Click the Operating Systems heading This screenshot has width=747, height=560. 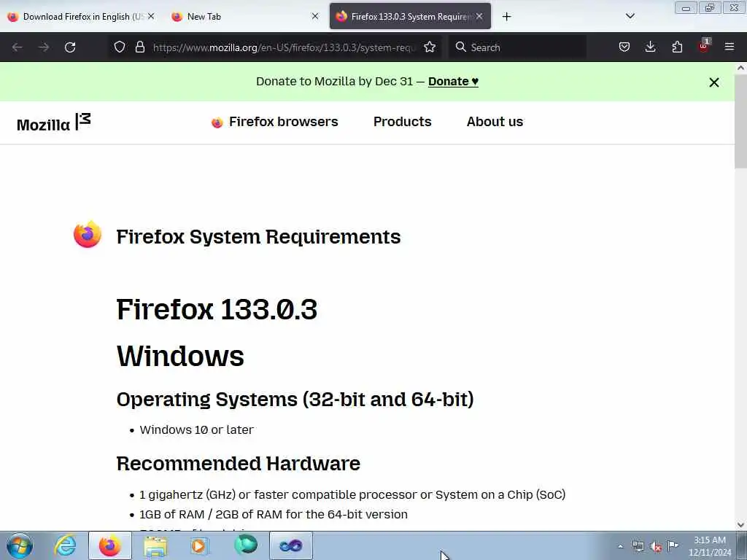[295, 399]
